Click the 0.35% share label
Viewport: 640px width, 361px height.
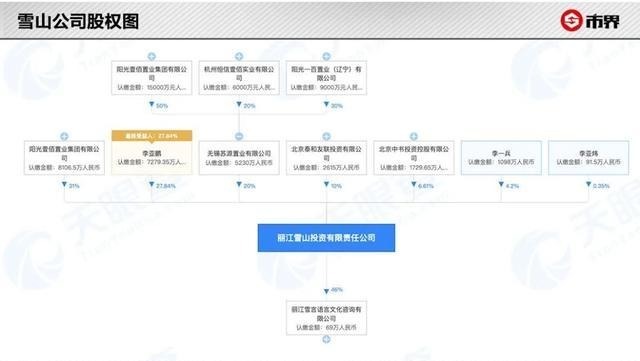tap(601, 186)
